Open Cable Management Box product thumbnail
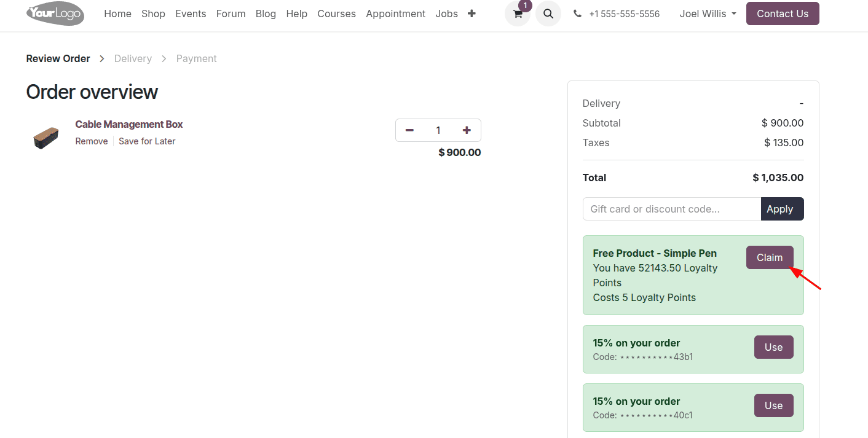The width and height of the screenshot is (868, 438). 45,137
